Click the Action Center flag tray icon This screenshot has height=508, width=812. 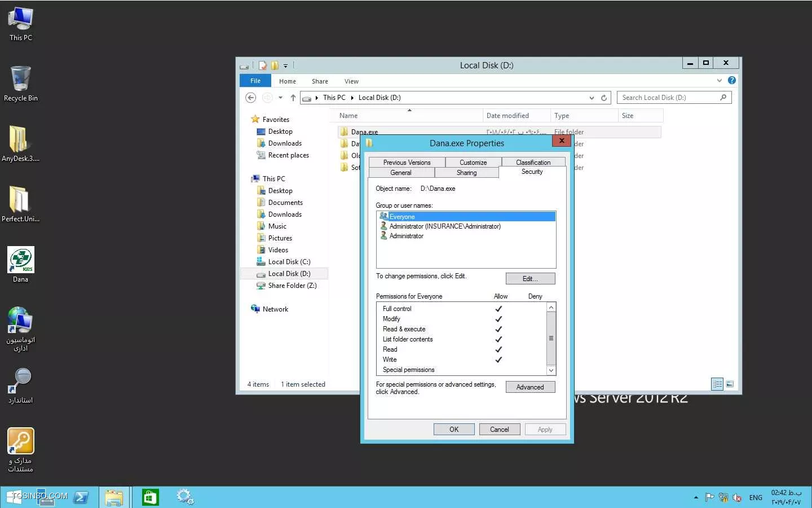coord(709,497)
